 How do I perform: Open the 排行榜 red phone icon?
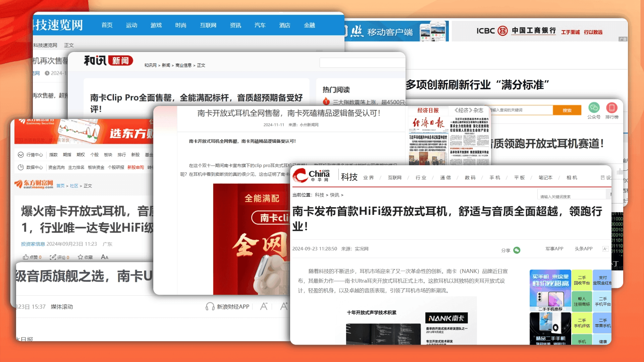[x=611, y=108]
